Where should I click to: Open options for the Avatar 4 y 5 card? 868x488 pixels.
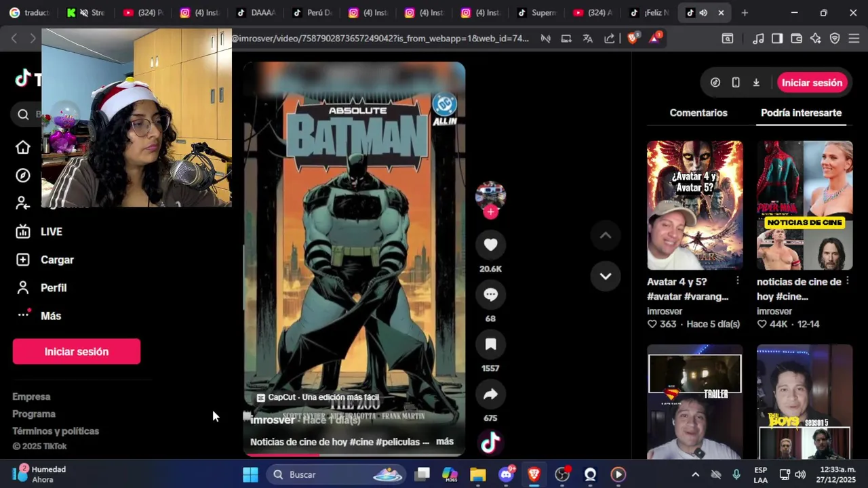[x=737, y=281]
